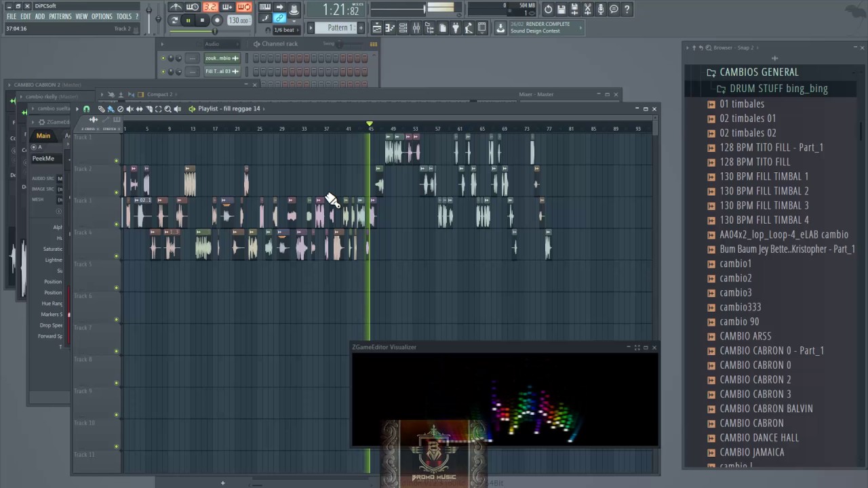Open the channel rack toolbar icon
The width and height of the screenshot is (868, 488).
pos(403,28)
